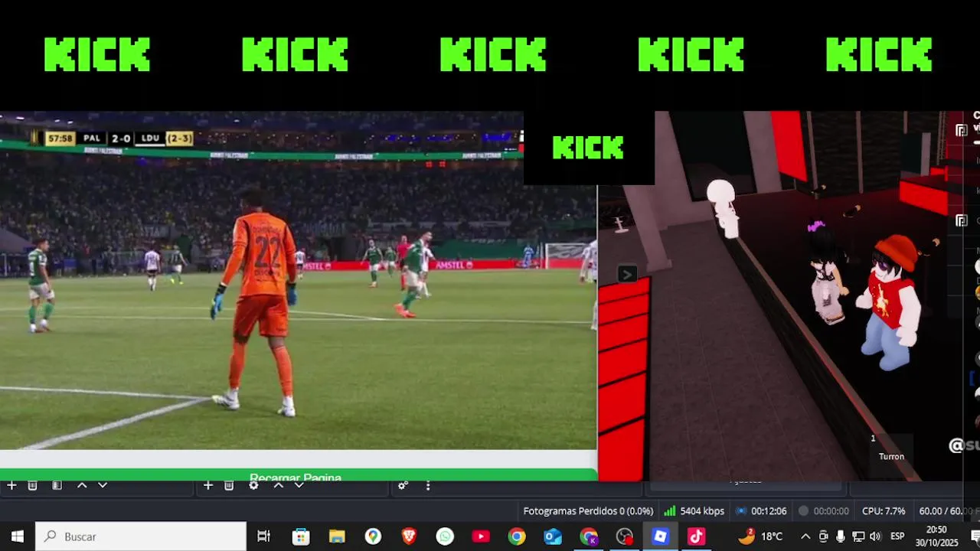
Task: Add a new scene with the plus icon in the first OBS dock toolbar
Action: tap(11, 485)
